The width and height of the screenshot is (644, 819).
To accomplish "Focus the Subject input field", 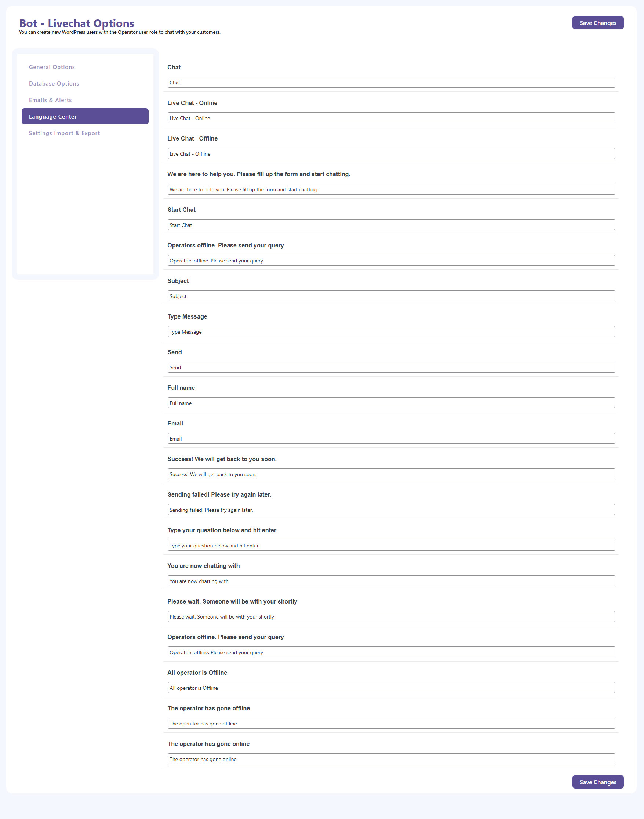I will [x=391, y=296].
